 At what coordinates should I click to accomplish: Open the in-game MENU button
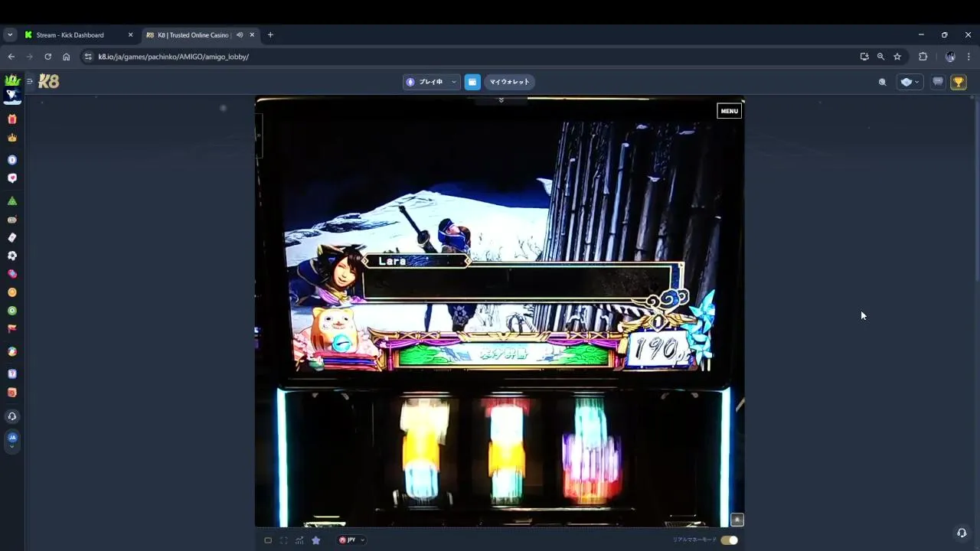tap(730, 111)
